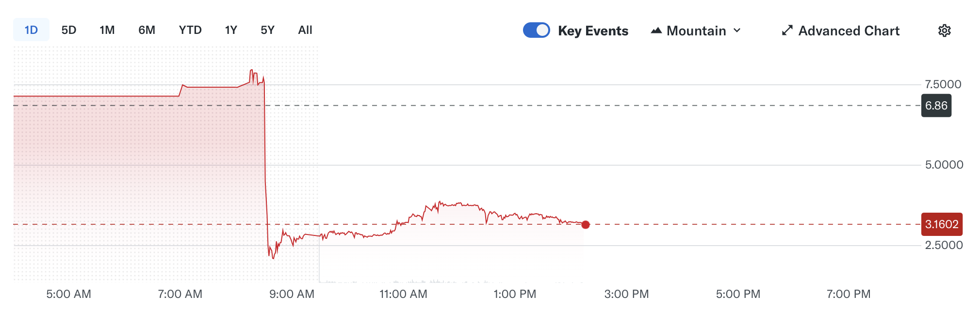Click the 1:00 PM axis label
This screenshot has width=980, height=311.
coord(516,294)
